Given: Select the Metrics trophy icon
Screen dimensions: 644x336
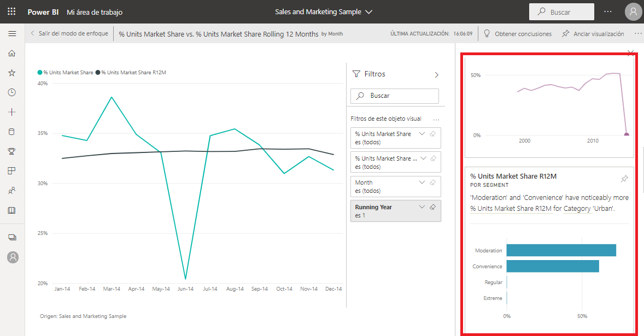Looking at the screenshot, I should 11,151.
